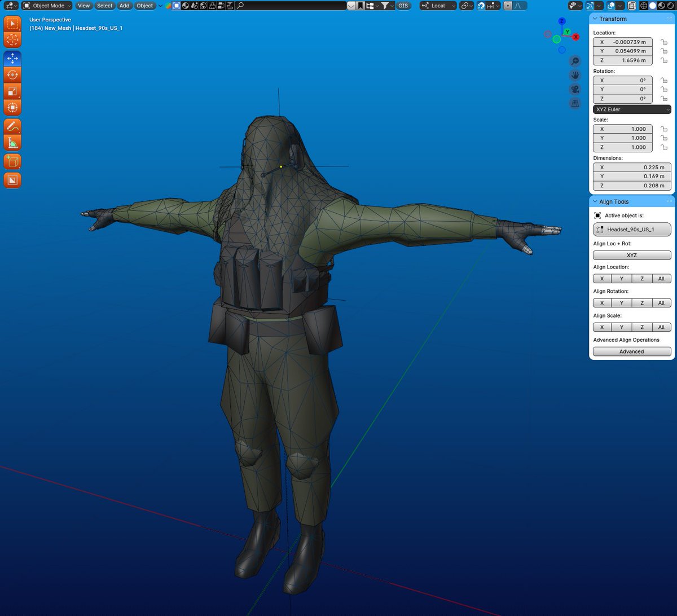Click Location X value field
This screenshot has height=616, width=677.
click(x=623, y=42)
